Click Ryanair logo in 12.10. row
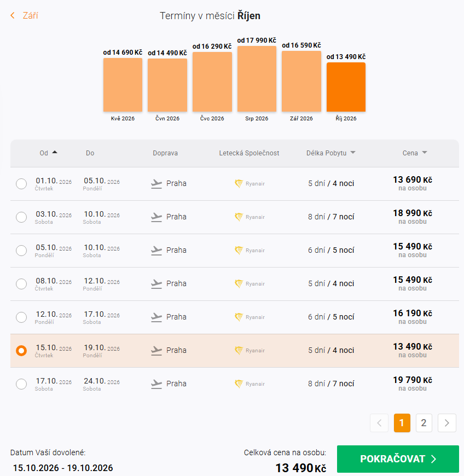Image resolution: width=464 pixels, height=476 pixels. pos(250,317)
